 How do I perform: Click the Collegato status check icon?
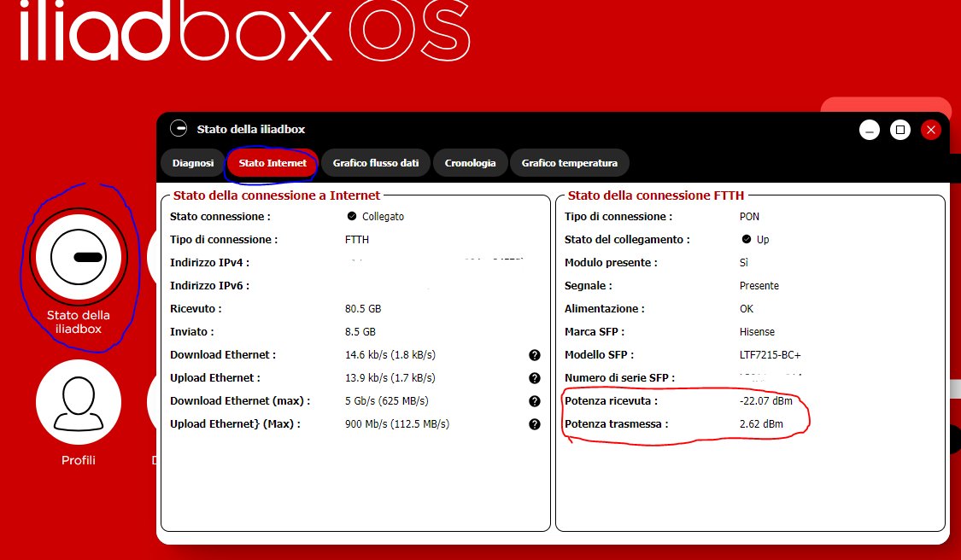[351, 217]
